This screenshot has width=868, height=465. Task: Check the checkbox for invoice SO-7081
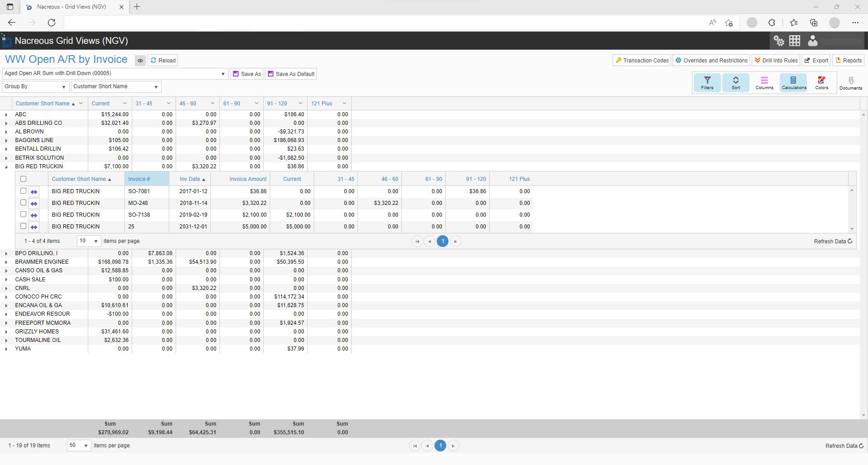tap(24, 191)
